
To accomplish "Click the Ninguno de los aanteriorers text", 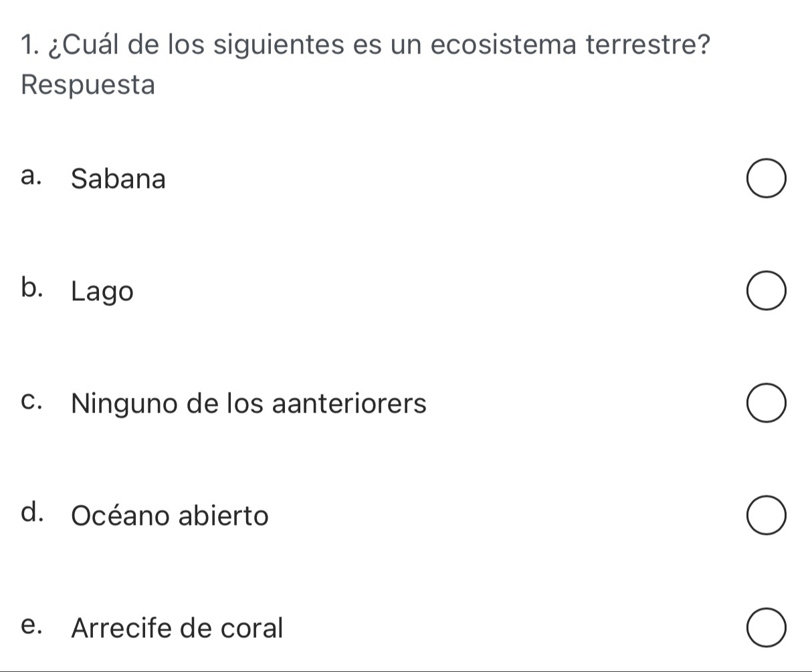I will coord(249,404).
